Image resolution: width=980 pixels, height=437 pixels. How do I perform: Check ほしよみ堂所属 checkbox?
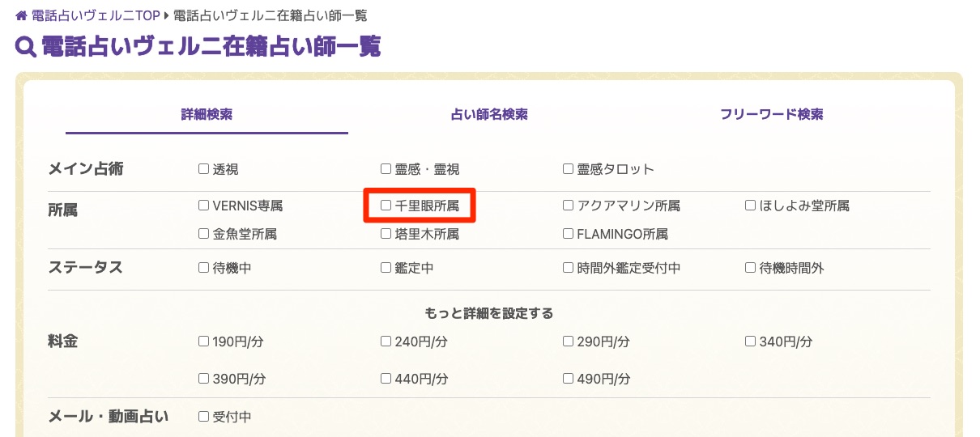click(751, 206)
